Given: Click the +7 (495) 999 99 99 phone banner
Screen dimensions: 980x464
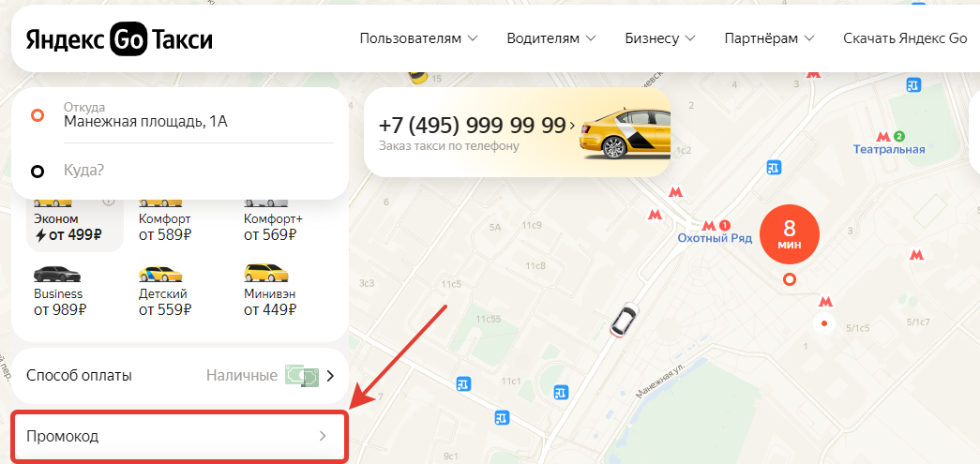Looking at the screenshot, I should click(517, 132).
